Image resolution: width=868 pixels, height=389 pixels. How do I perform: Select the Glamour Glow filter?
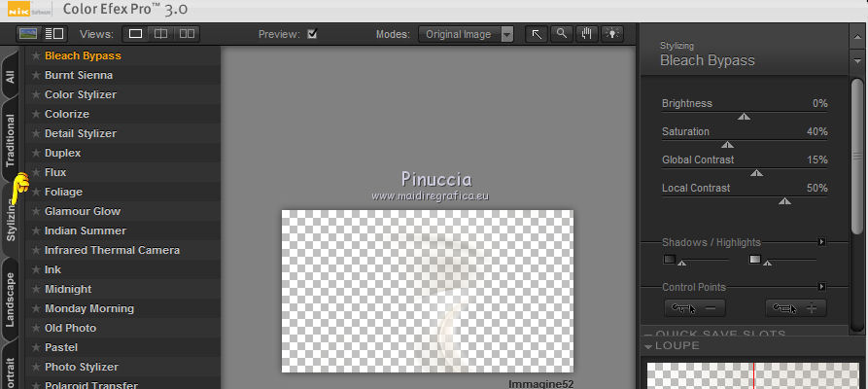coord(123,211)
